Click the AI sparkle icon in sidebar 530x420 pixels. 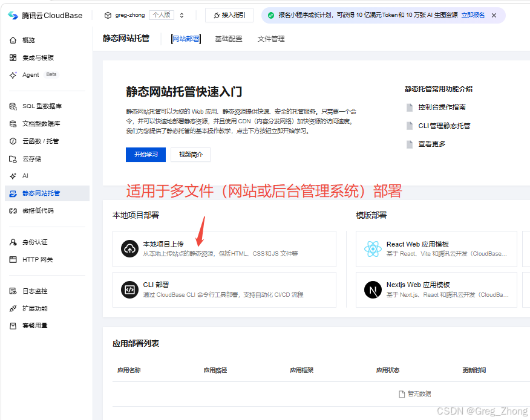13,176
